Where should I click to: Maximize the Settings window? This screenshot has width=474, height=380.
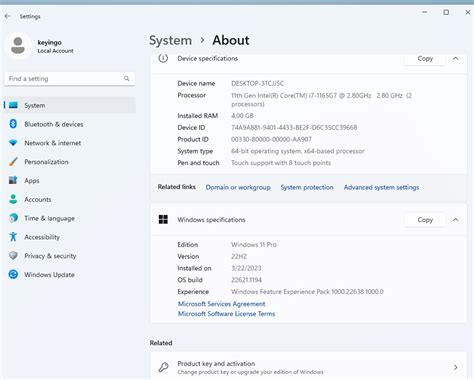(x=446, y=12)
